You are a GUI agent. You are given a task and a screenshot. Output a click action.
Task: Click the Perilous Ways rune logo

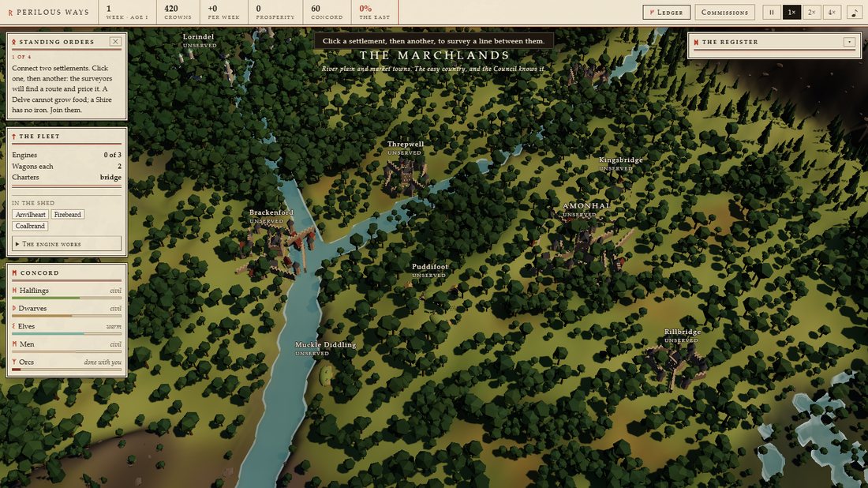pos(10,12)
